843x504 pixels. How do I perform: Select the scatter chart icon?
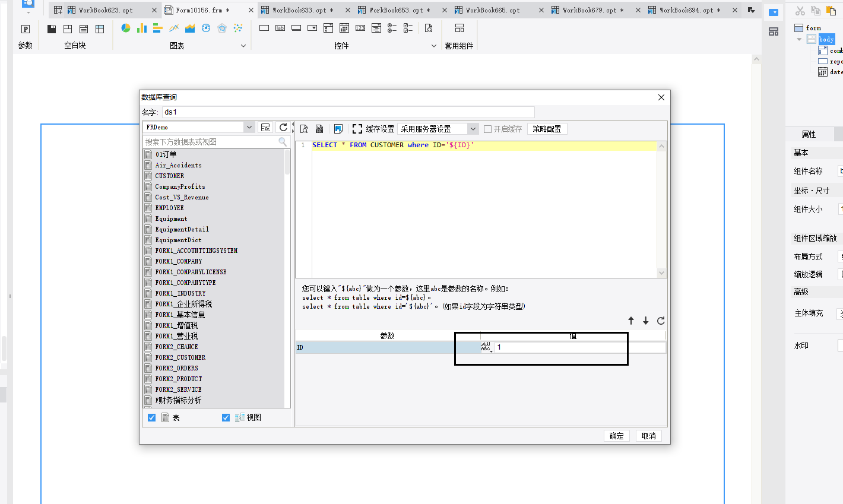coord(238,28)
